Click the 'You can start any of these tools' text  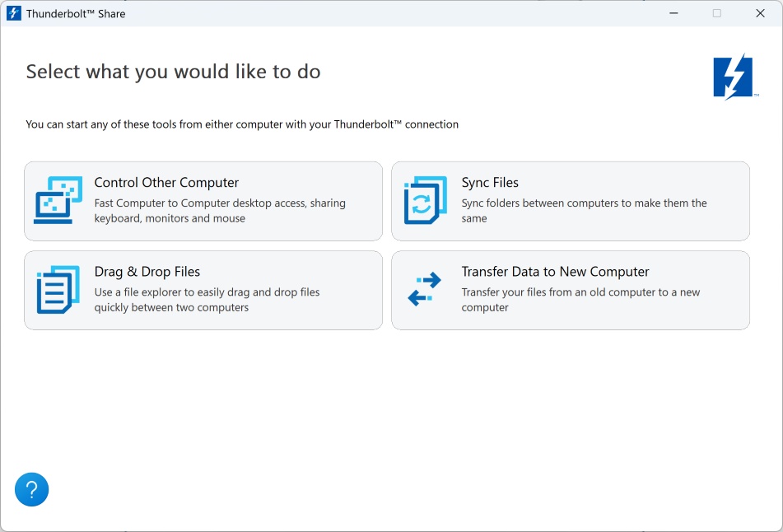point(242,124)
